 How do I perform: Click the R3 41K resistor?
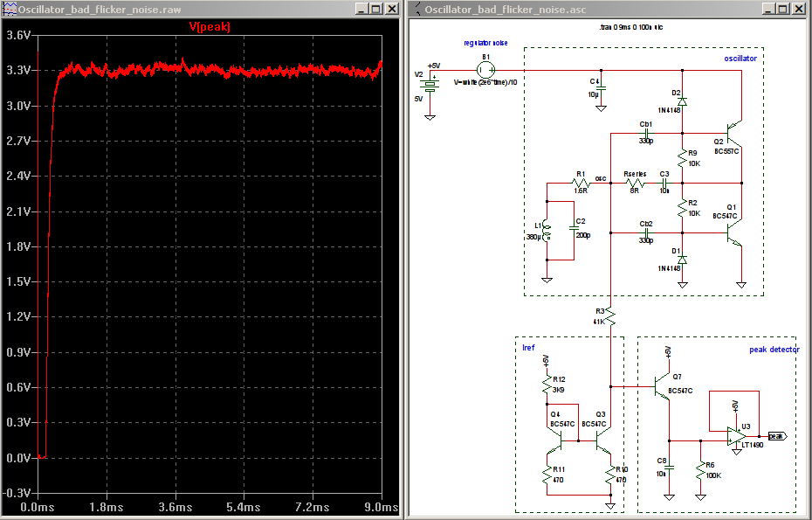[611, 317]
